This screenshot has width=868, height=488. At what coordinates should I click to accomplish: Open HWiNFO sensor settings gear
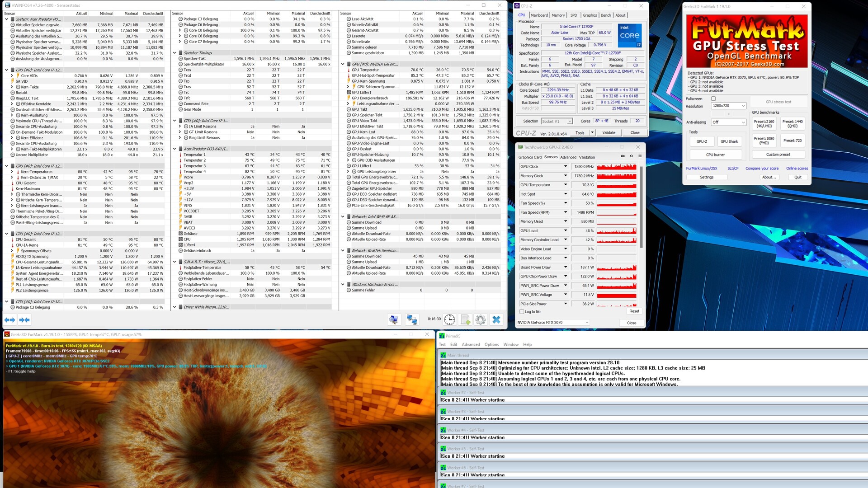point(481,319)
